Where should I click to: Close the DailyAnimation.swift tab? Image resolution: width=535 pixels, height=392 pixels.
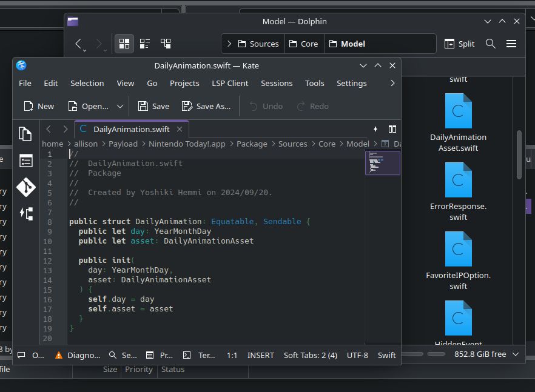click(x=180, y=129)
